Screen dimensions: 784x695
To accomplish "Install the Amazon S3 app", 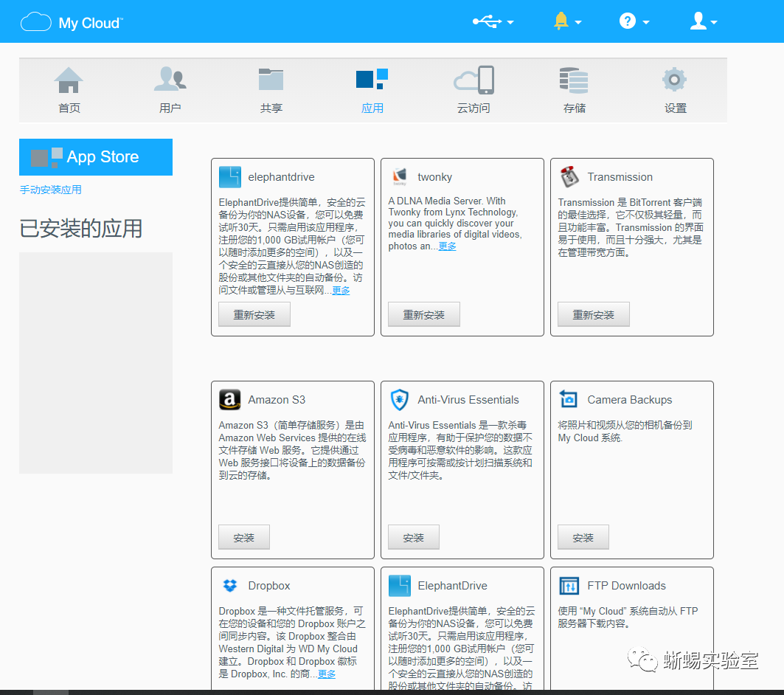I will tap(244, 538).
